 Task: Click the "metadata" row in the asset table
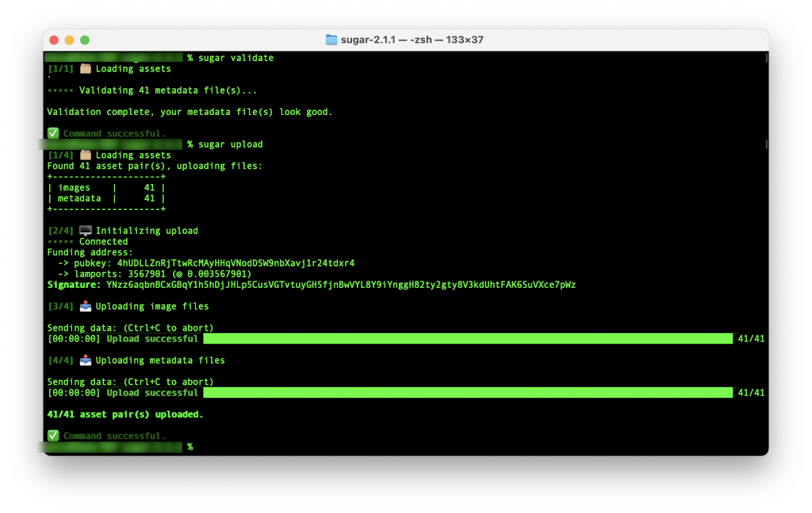106,198
